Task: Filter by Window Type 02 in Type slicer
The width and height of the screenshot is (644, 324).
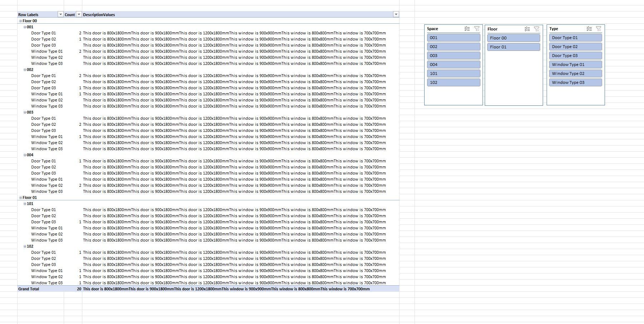Action: tap(576, 73)
